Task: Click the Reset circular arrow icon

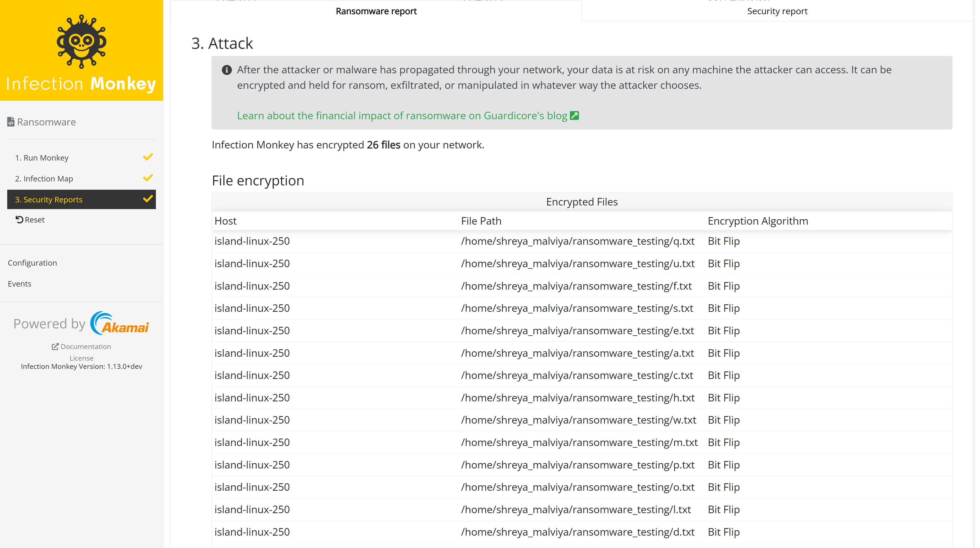Action: tap(19, 220)
